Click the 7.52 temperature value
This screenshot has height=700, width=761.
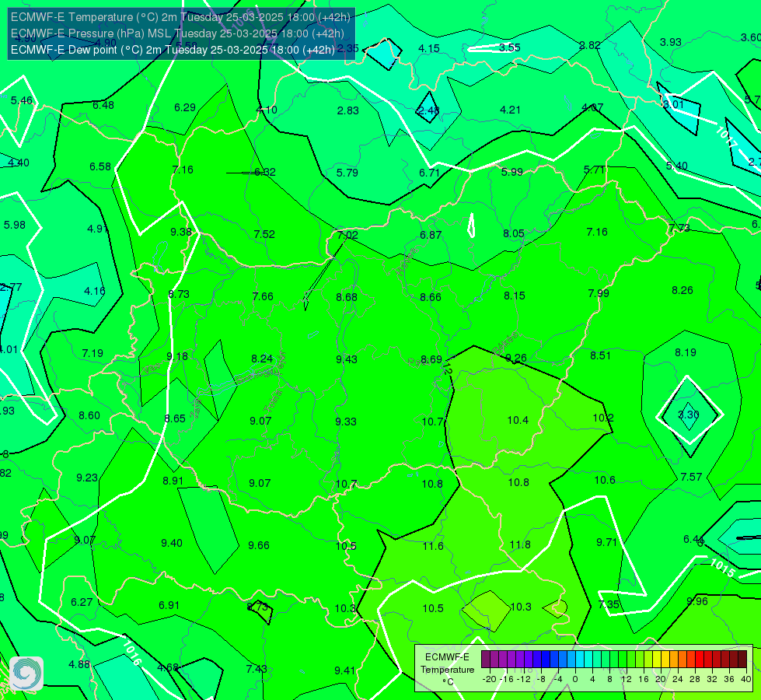264,234
